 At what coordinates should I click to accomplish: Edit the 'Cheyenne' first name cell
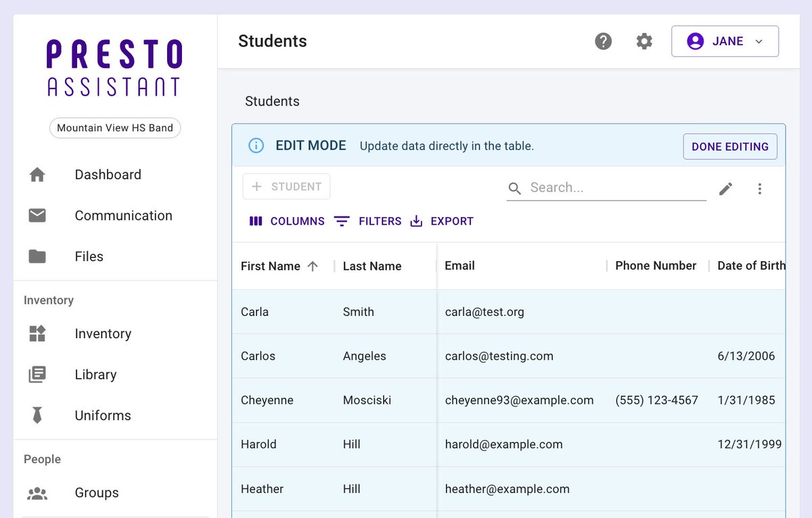pyautogui.click(x=284, y=400)
